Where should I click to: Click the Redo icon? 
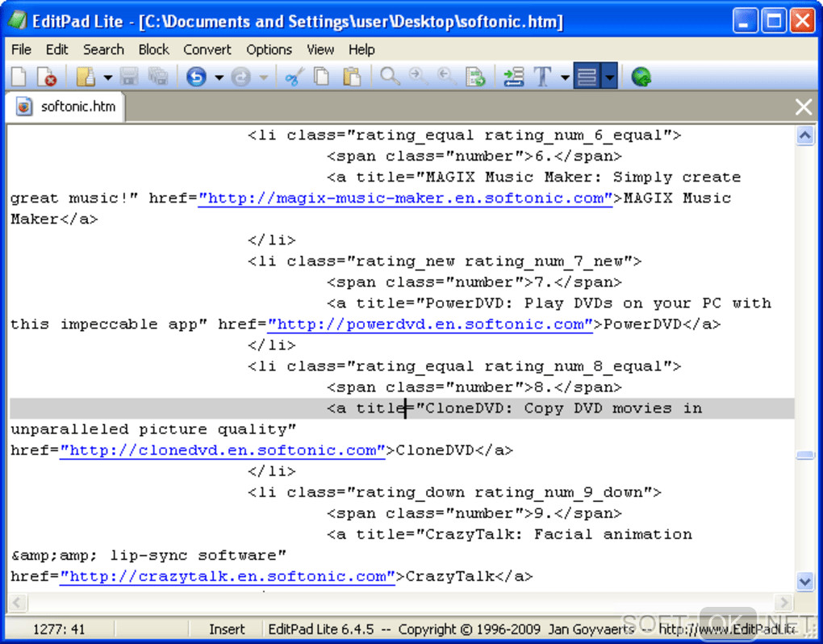click(x=241, y=77)
